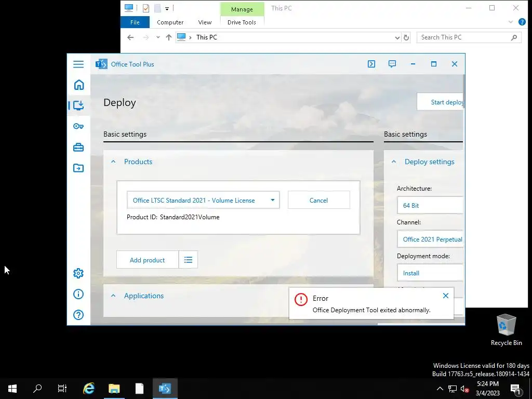Open the View ribbon tab
Image resolution: width=532 pixels, height=399 pixels.
click(x=205, y=22)
